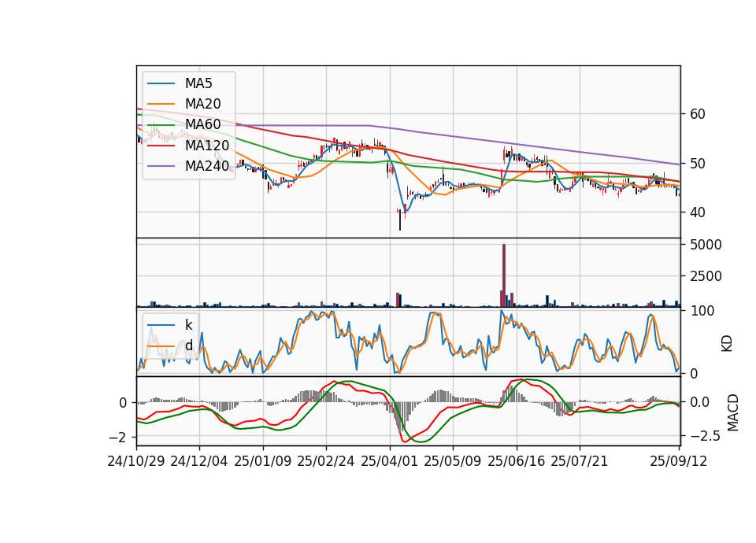Click the MA240 legend label
This screenshot has height=543, width=756.
(207, 166)
